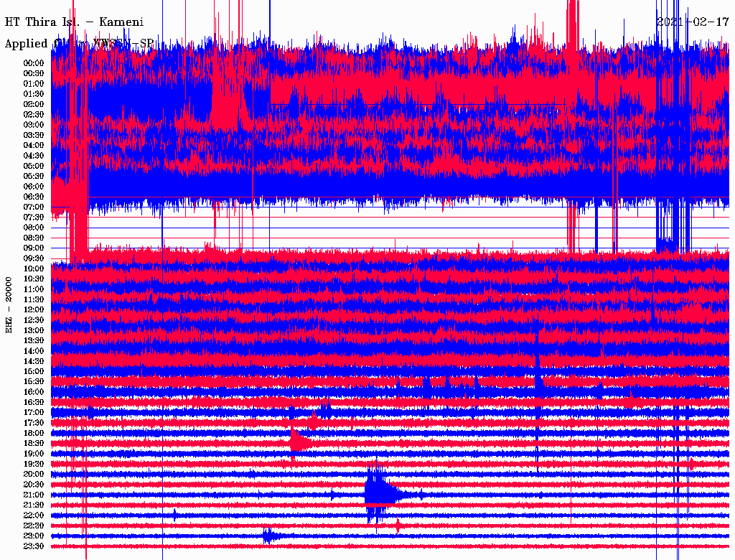The image size is (735, 560).
Task: Select the 19:00 time label
Action: tap(34, 454)
